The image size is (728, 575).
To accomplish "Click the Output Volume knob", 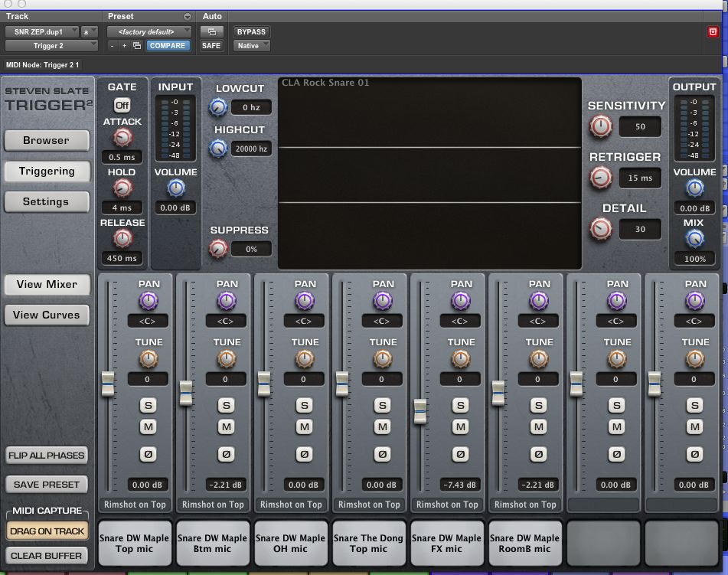I will [695, 188].
